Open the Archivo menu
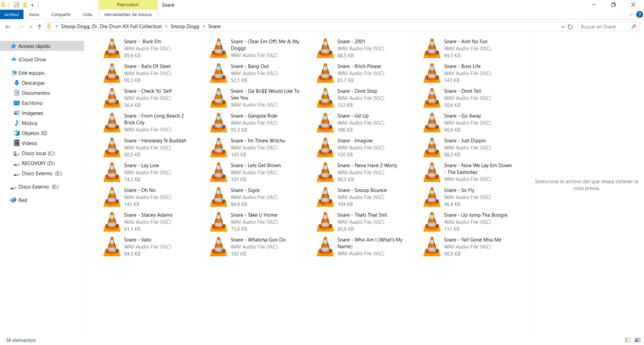 click(x=12, y=14)
